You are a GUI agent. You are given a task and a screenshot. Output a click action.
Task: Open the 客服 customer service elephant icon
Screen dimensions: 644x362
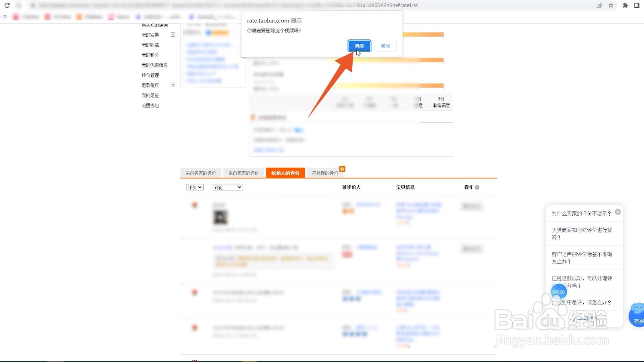point(637,315)
